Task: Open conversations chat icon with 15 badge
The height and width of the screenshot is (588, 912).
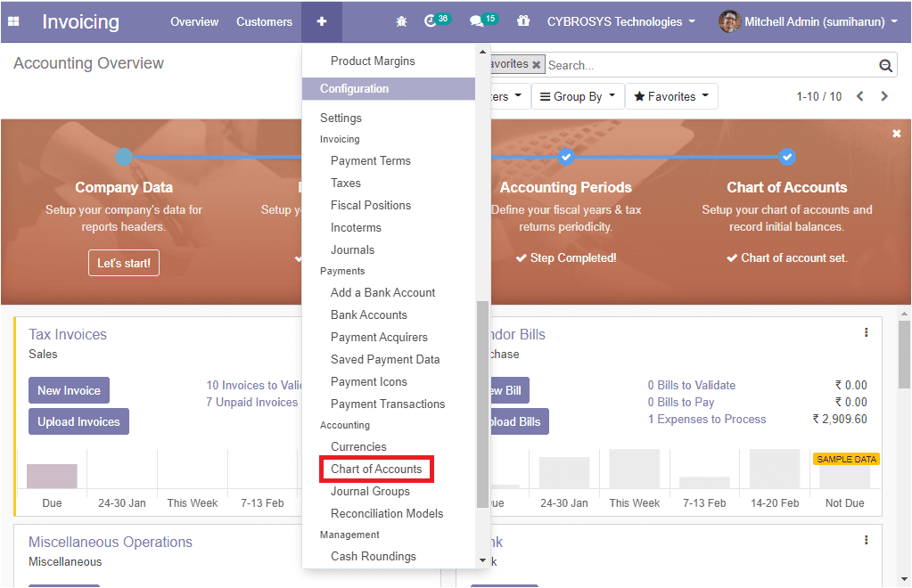Action: pos(483,20)
